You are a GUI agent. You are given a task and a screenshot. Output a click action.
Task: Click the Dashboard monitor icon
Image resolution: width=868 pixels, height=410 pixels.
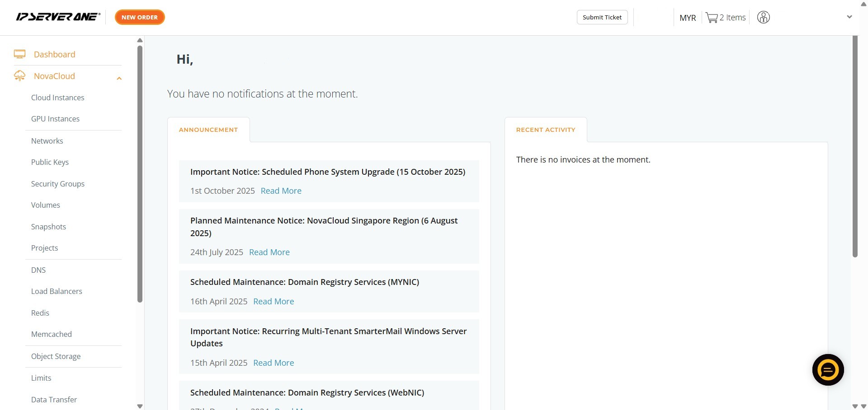tap(19, 54)
